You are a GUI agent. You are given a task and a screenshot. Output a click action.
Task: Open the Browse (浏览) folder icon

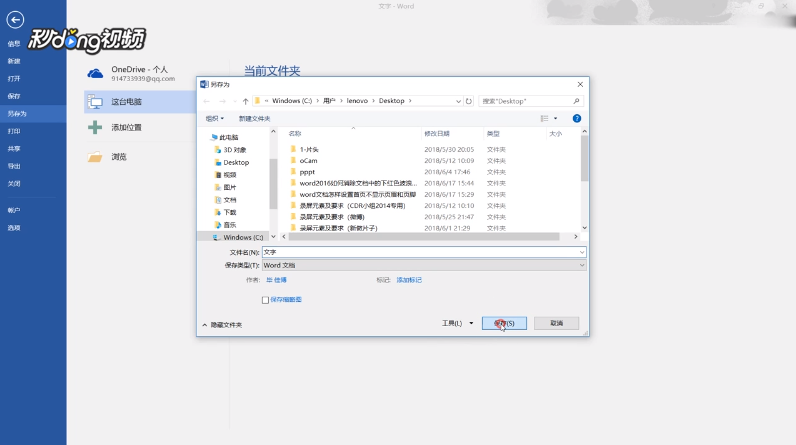(x=95, y=157)
